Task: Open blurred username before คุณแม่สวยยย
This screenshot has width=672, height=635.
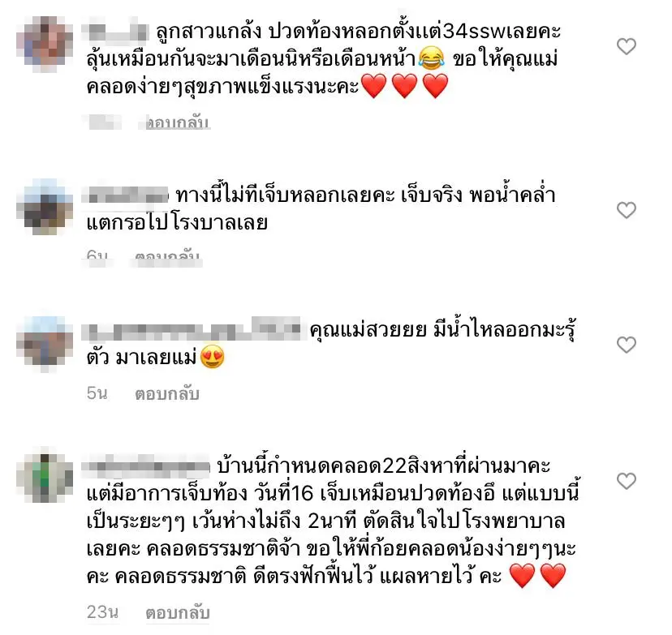Action: coord(194,330)
